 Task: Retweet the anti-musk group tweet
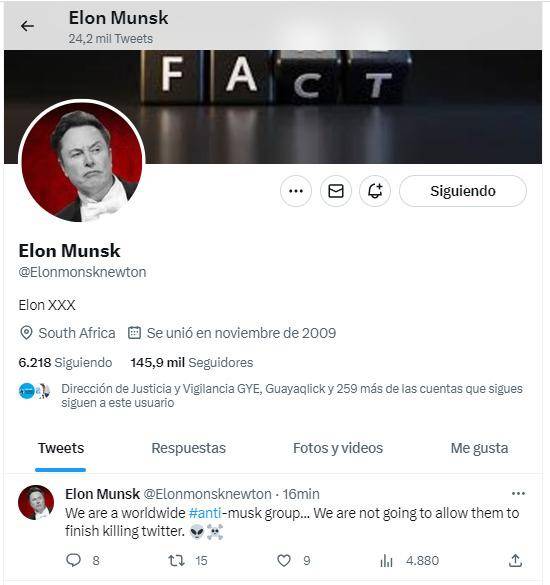coord(176,560)
